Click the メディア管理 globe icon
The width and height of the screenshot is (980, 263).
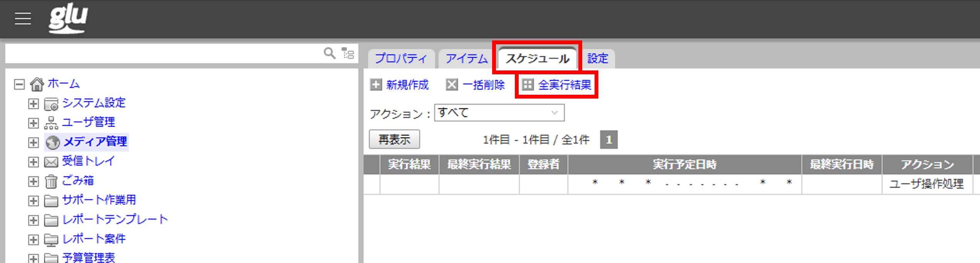(53, 142)
